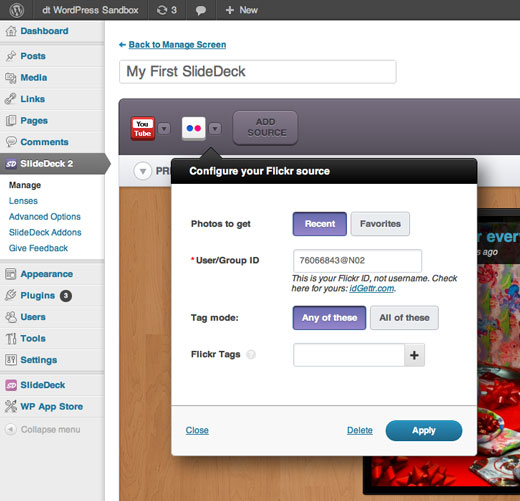Click the Apply button
520x501 pixels.
[424, 431]
